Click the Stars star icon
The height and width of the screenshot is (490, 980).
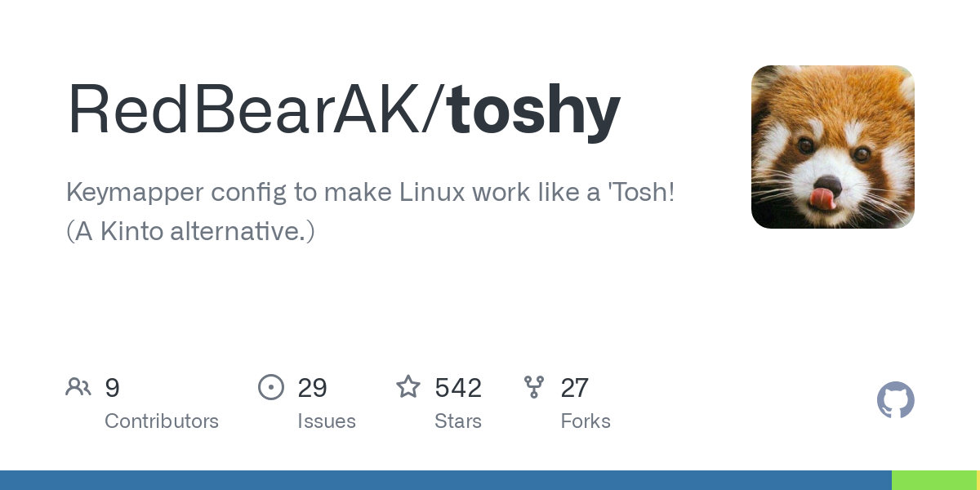coord(408,386)
